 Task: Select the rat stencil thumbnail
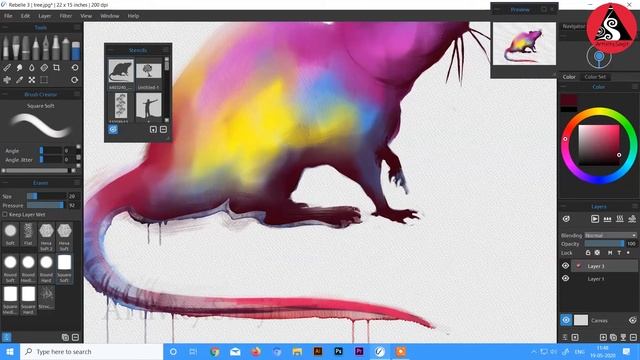tap(121, 71)
